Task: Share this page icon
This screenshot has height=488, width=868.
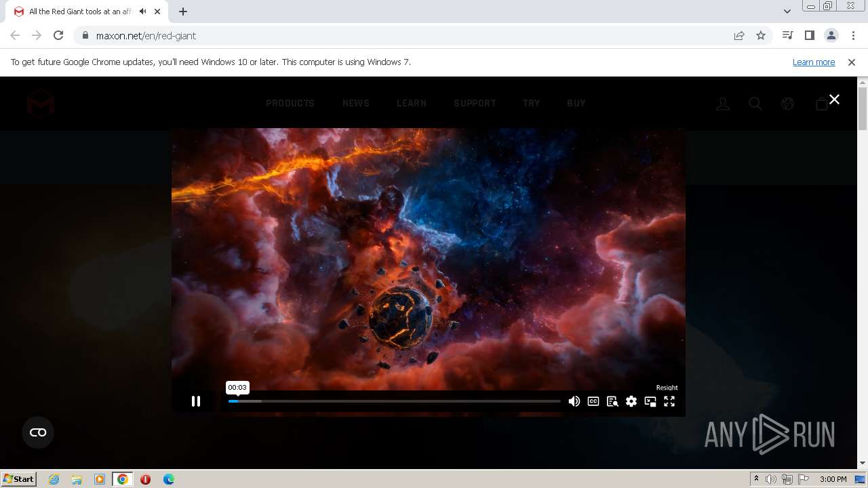Action: pyautogui.click(x=739, y=35)
